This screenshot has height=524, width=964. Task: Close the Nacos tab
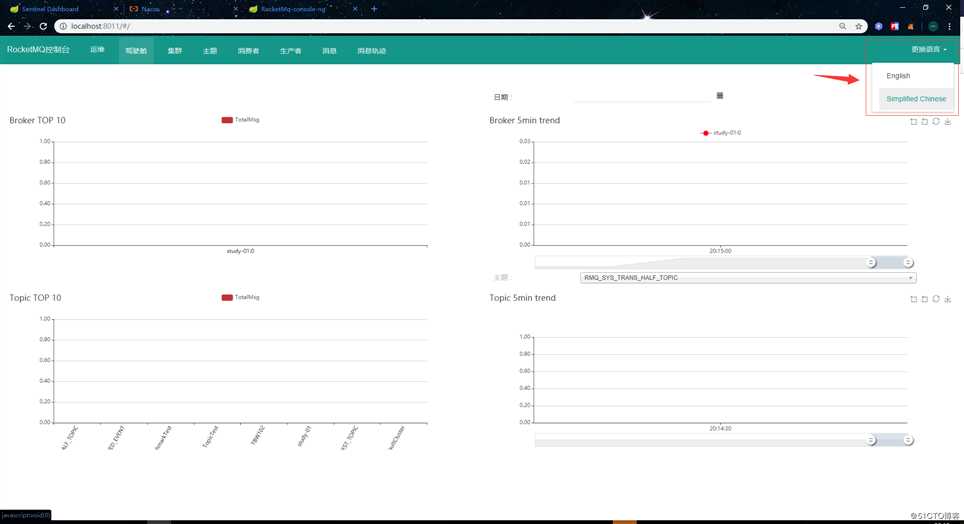click(235, 9)
